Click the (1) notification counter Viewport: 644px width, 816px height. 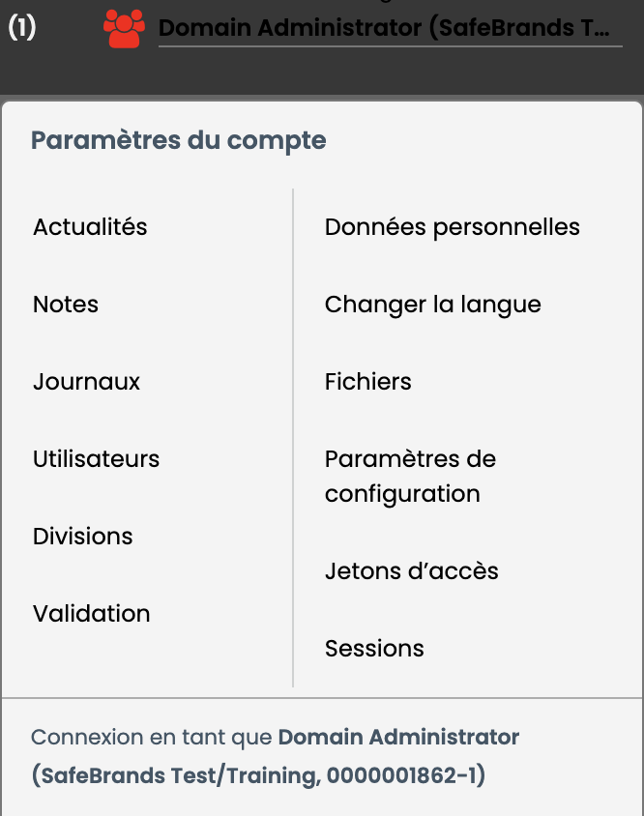[22, 28]
